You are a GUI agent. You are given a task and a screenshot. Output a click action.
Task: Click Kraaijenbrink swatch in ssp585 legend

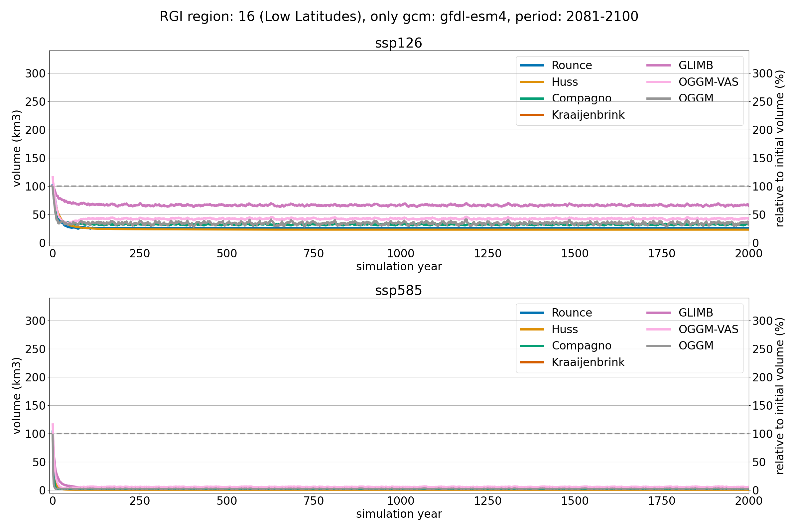(x=532, y=362)
